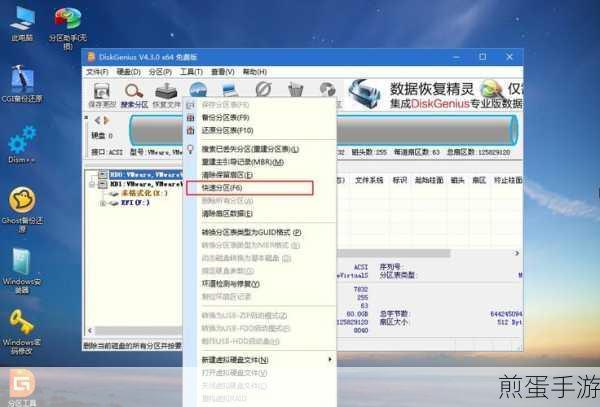Choose 坏道检测与修复 in the menu

261,284
